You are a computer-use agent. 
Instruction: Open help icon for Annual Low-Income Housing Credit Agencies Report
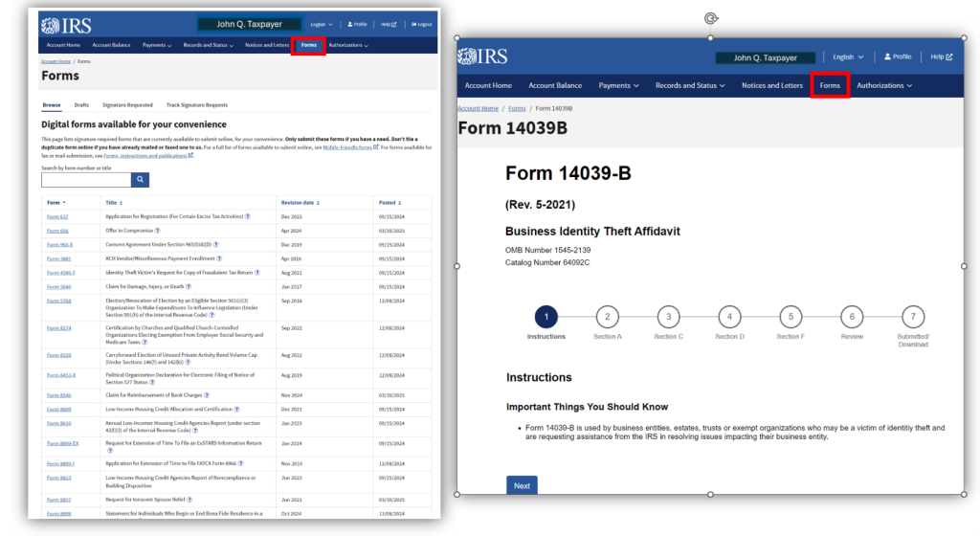(195, 431)
